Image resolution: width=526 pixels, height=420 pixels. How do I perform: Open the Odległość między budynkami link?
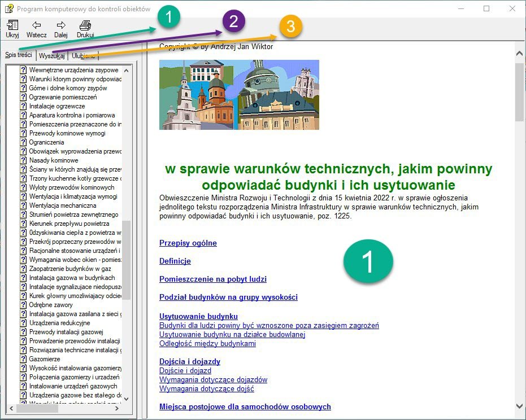point(207,343)
